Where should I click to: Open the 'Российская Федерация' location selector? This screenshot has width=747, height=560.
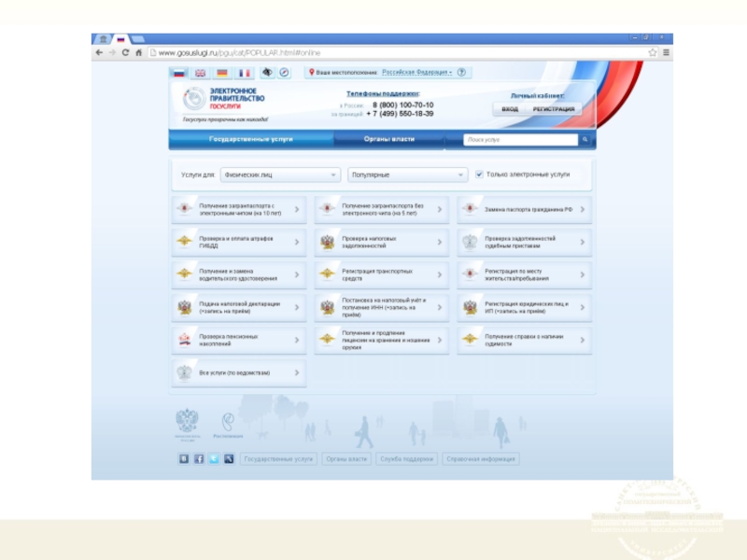[416, 73]
